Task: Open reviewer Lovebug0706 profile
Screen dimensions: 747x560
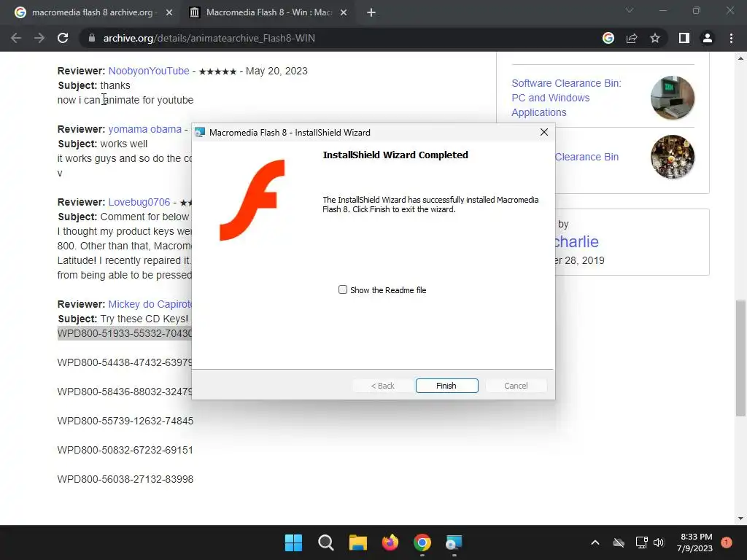Action: (139, 202)
